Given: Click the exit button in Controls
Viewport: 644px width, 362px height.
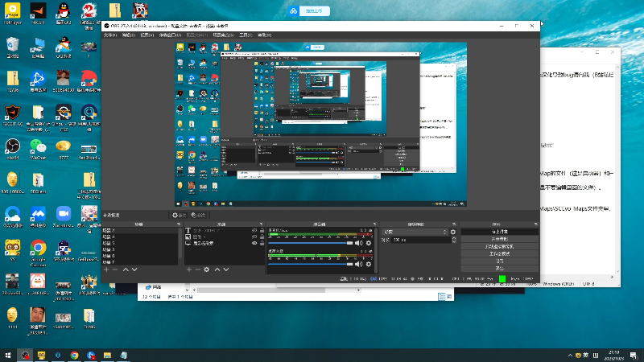Looking at the screenshot, I should [499, 269].
